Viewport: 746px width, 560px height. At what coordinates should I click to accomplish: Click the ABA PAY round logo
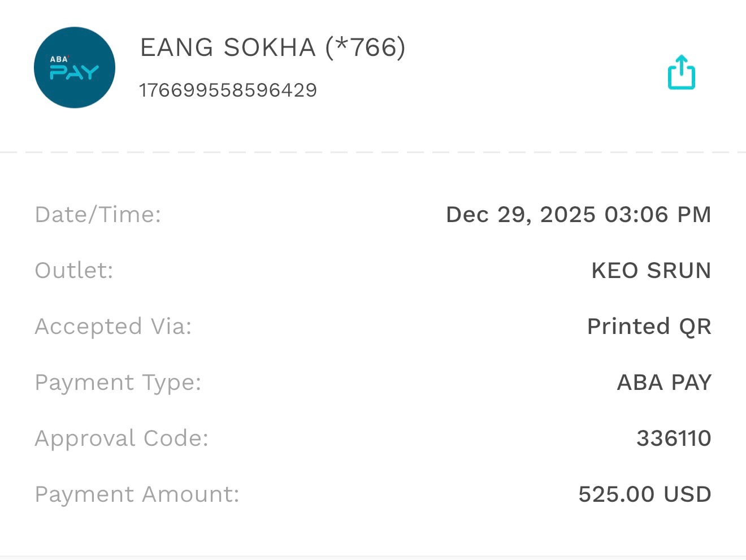coord(75,68)
